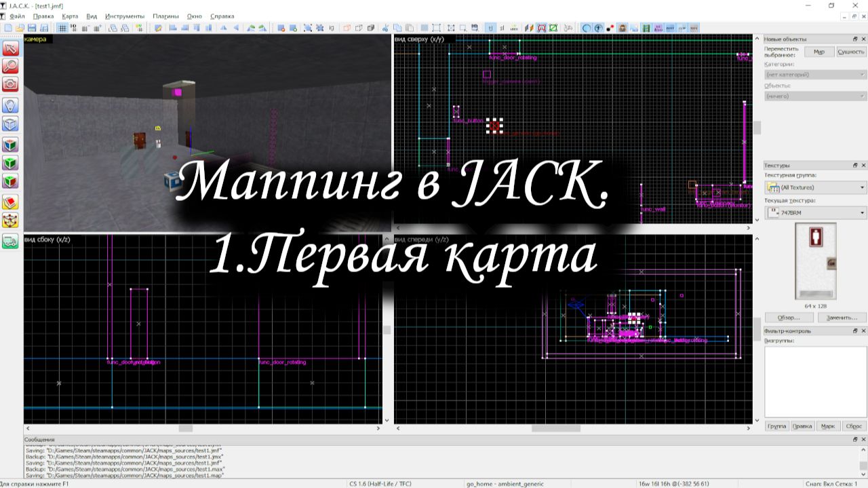Open the Вид menu
Image resolution: width=868 pixels, height=488 pixels.
click(92, 16)
